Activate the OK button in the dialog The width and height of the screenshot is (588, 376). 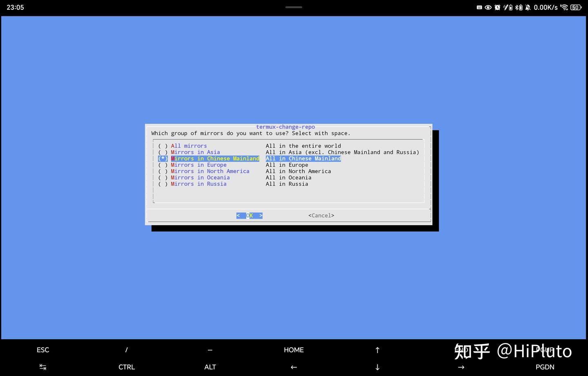(249, 215)
